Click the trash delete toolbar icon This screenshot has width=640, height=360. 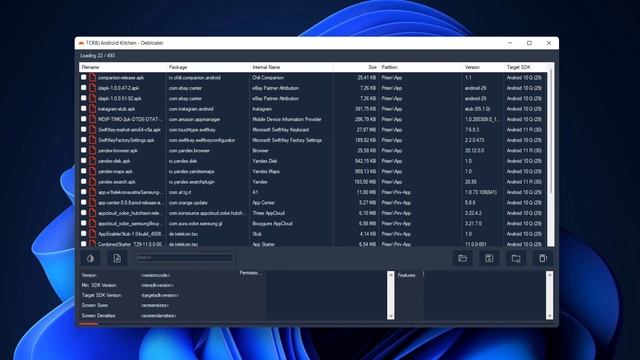tap(542, 258)
